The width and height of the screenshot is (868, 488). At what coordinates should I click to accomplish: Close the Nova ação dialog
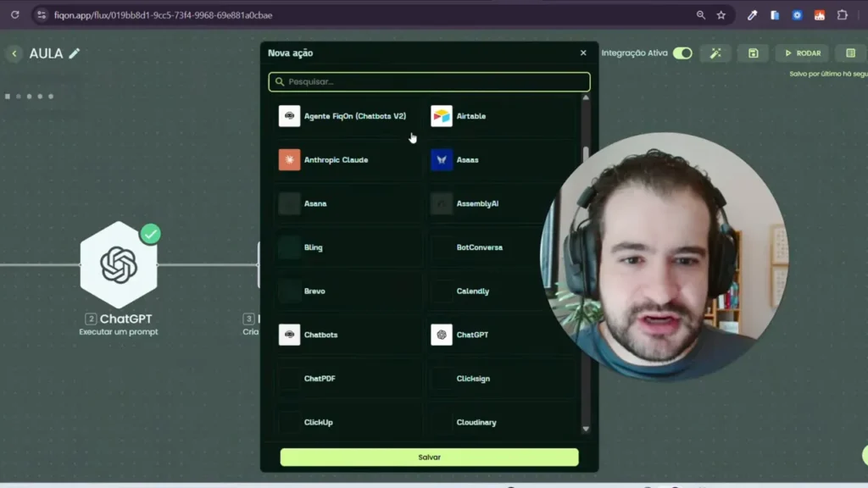(583, 53)
